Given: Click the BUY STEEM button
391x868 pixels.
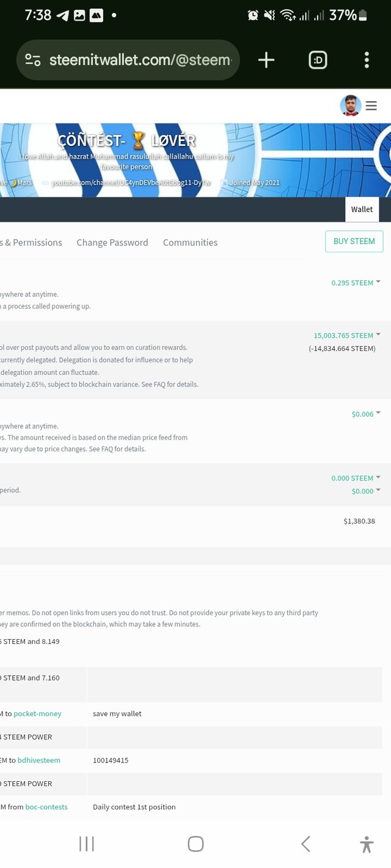Looking at the screenshot, I should (354, 241).
